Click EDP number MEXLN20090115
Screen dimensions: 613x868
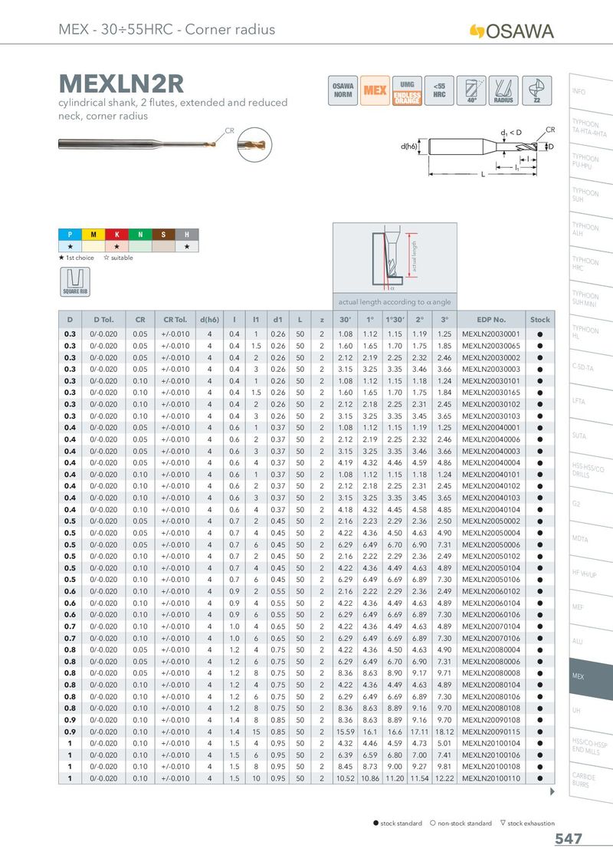[x=491, y=732]
